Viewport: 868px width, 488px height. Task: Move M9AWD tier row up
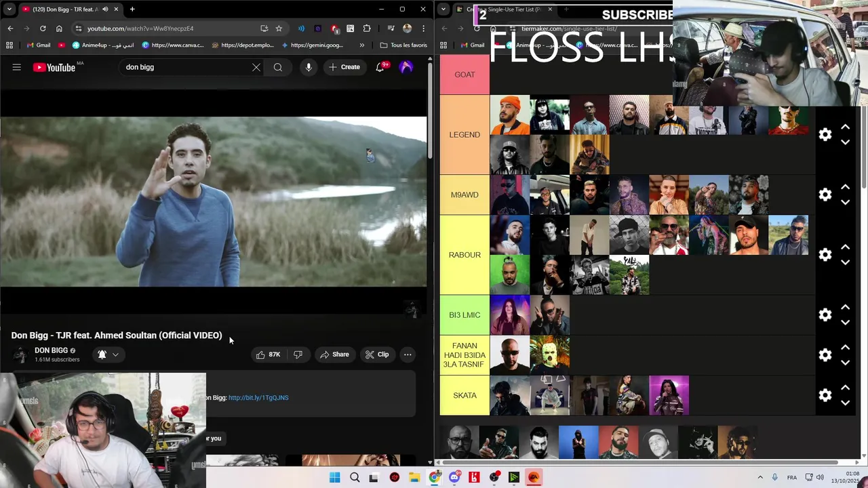pyautogui.click(x=845, y=187)
